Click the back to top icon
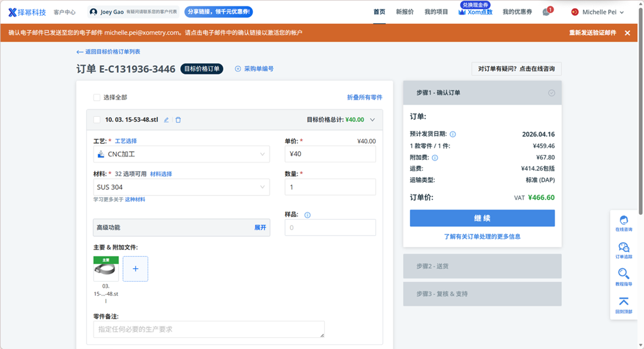The width and height of the screenshot is (644, 349). coord(624,304)
